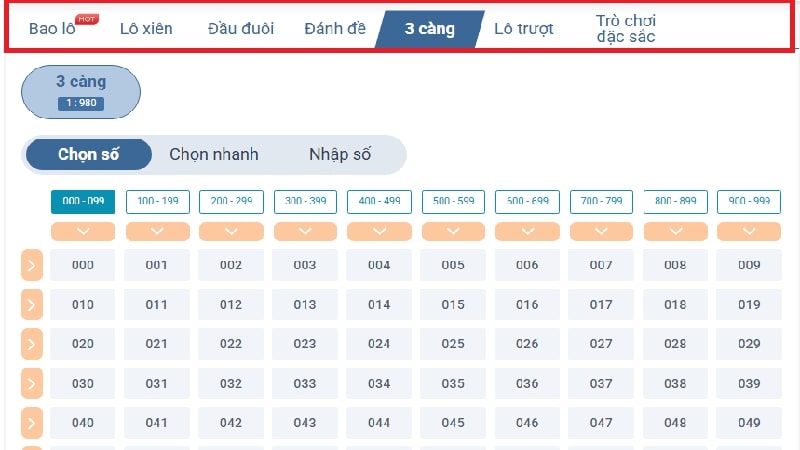
Task: Select the 100 - 199 range
Action: [158, 202]
